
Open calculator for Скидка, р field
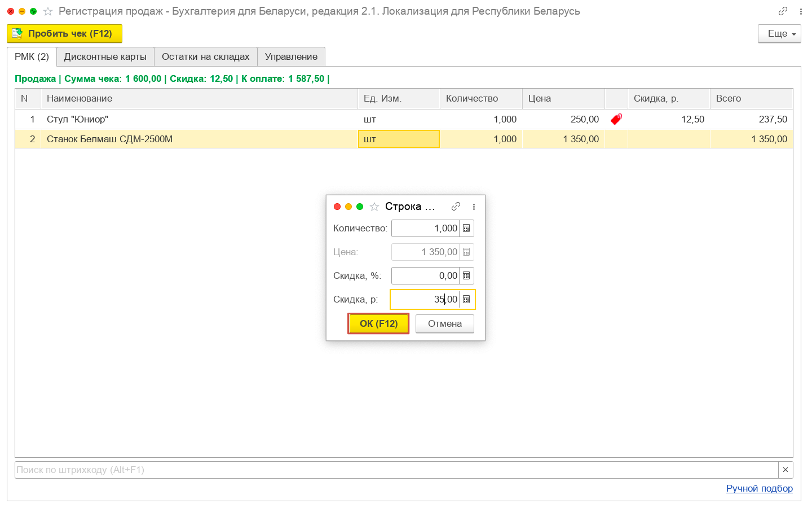coord(466,300)
